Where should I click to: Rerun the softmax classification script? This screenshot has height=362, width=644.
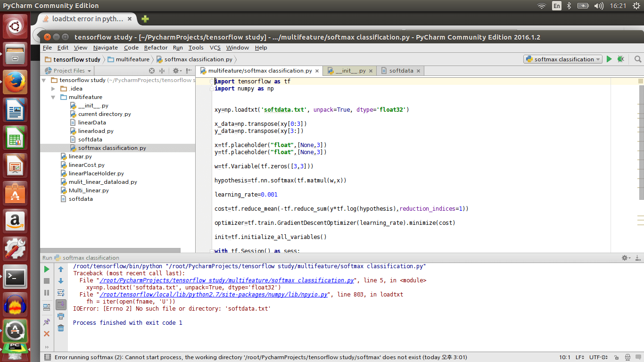click(47, 269)
